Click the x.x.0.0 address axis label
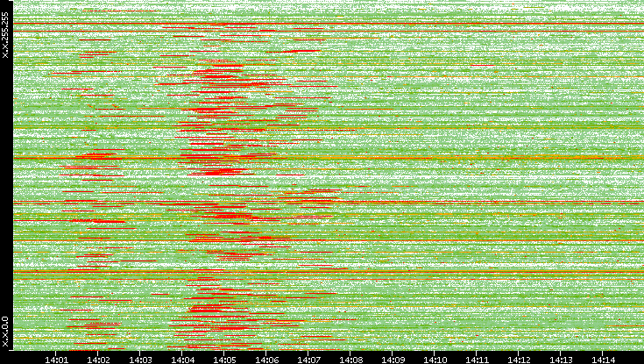 tap(5, 332)
